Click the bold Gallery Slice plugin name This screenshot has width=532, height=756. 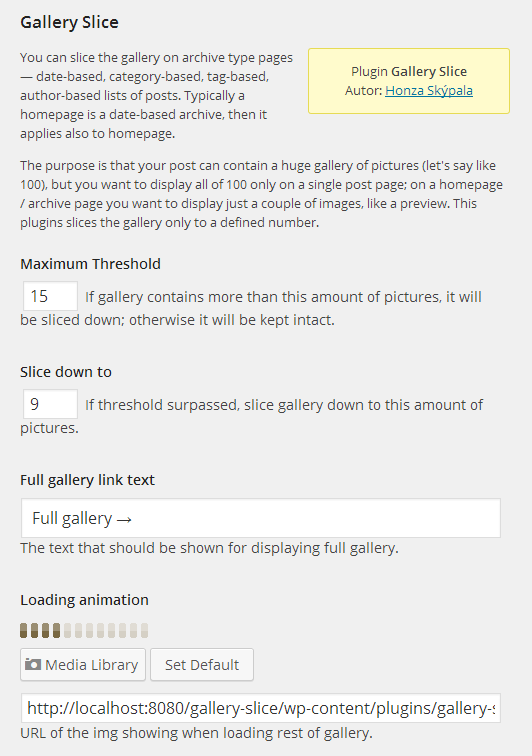(x=429, y=71)
